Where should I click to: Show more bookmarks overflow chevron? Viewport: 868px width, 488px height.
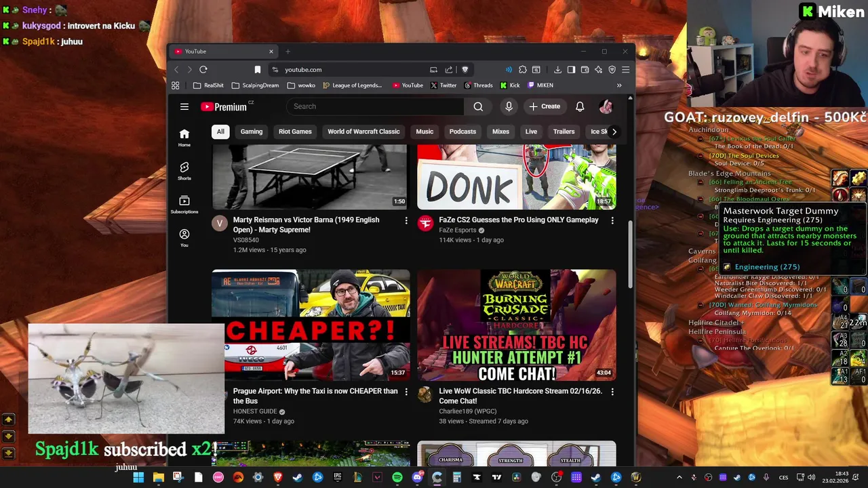point(619,85)
